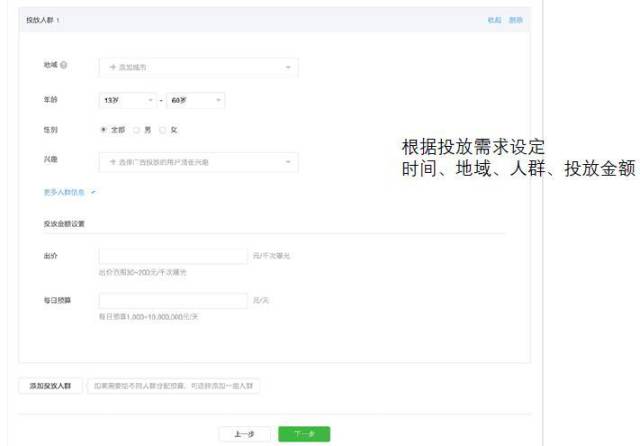Select the 女 gender radio button
Screen dimensions: 640x446
[x=163, y=129]
